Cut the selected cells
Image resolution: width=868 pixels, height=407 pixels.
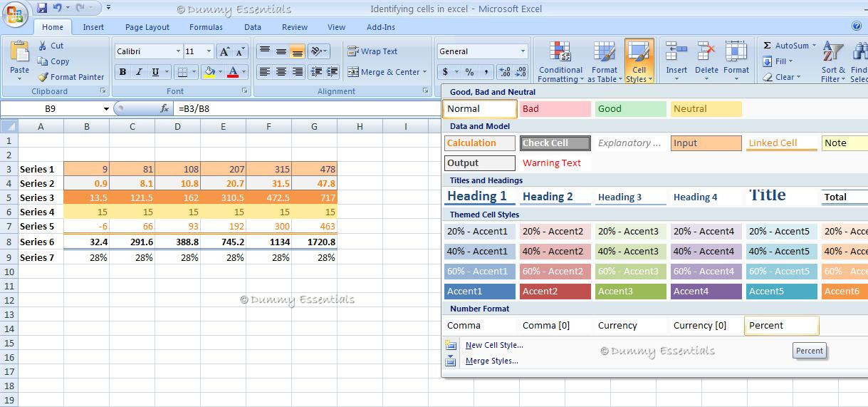tap(51, 46)
